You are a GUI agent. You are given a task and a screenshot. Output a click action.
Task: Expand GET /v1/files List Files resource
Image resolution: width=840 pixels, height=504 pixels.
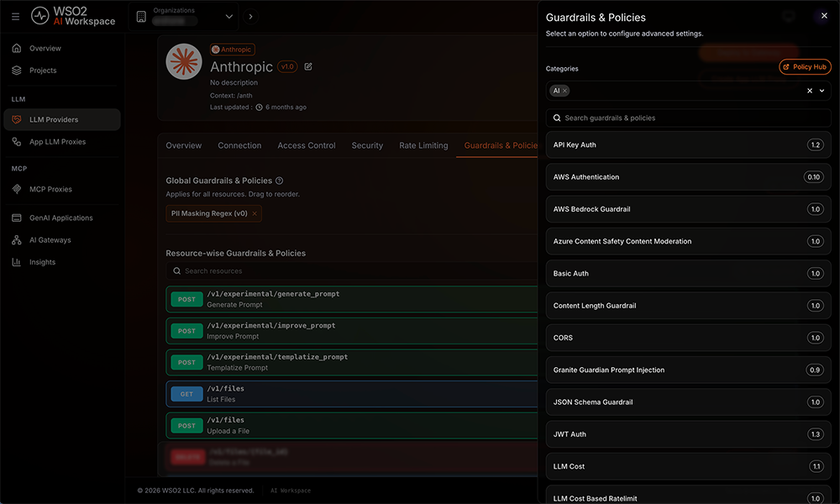(x=352, y=394)
